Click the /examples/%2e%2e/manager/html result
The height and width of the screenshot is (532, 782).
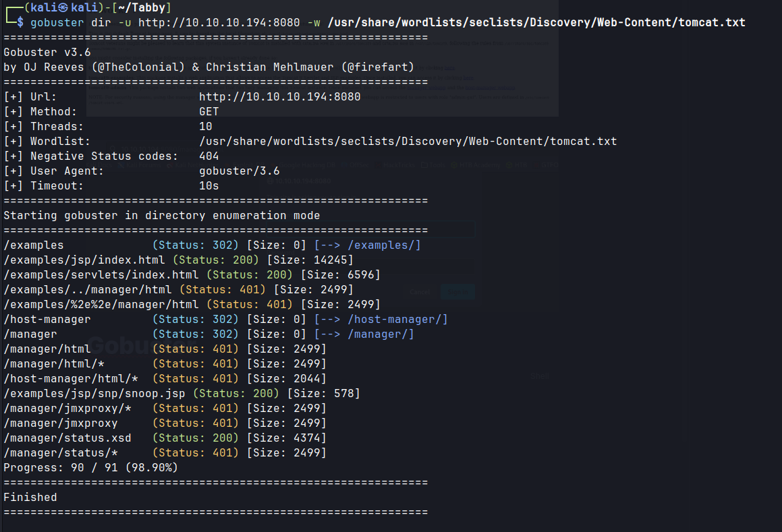(x=101, y=305)
